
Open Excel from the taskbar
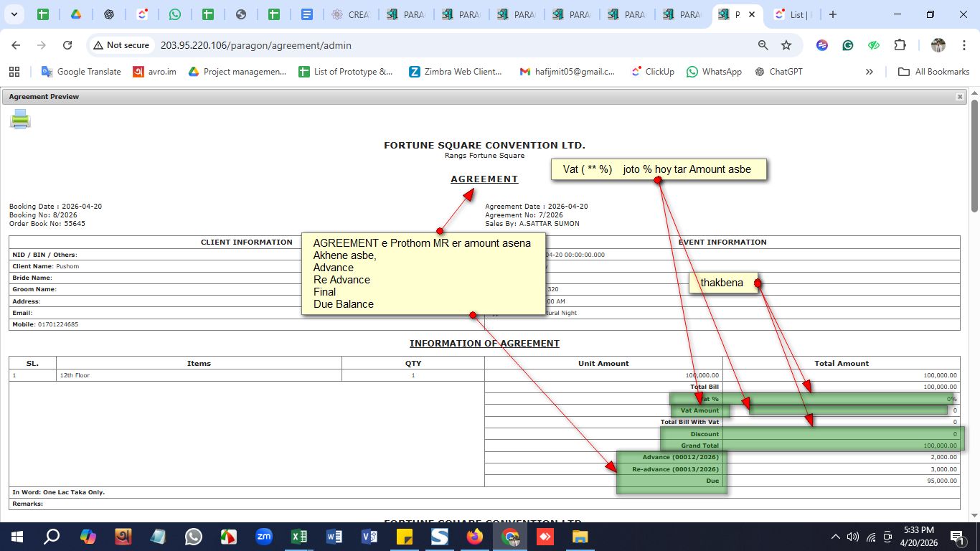pos(299,537)
